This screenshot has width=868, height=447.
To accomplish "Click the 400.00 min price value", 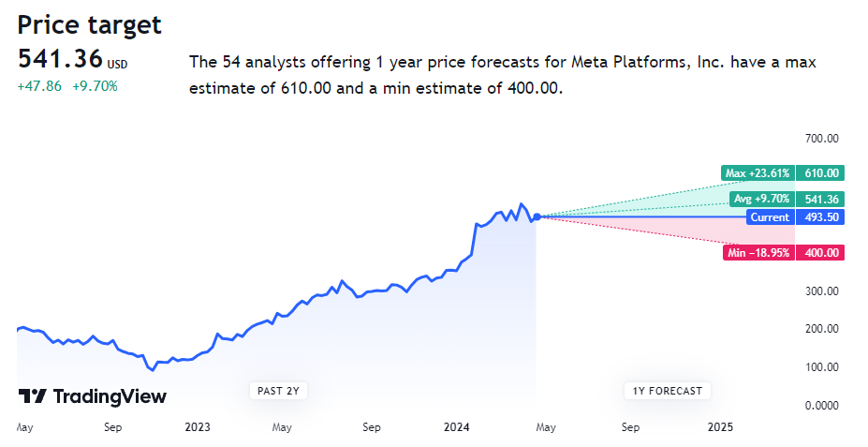I will (820, 253).
